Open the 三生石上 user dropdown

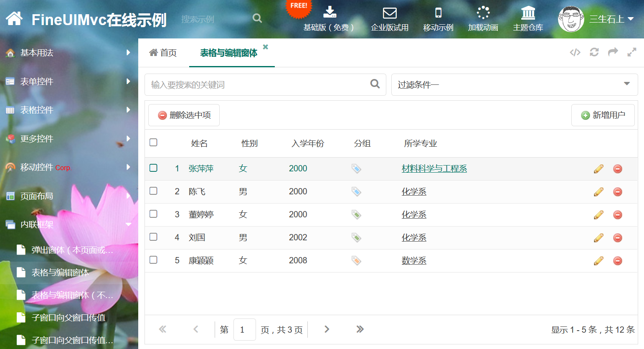[611, 19]
